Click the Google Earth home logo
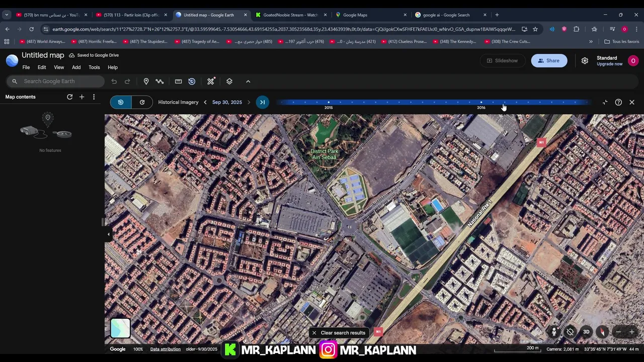The height and width of the screenshot is (362, 644). [x=12, y=60]
